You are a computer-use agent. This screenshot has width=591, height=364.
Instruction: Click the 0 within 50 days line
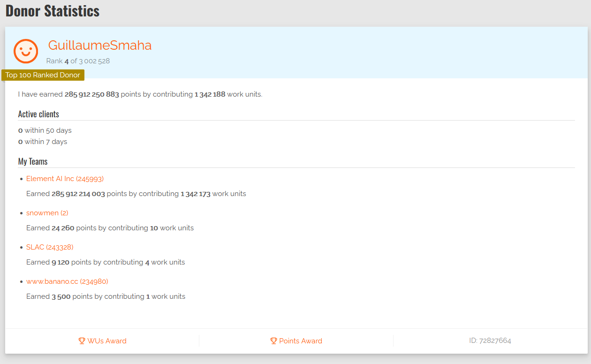45,130
